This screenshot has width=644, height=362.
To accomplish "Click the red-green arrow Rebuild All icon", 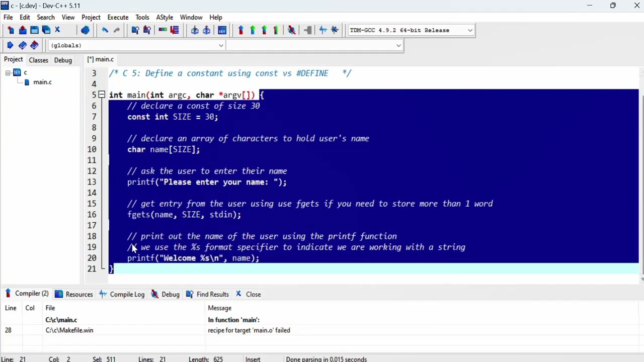I will [x=275, y=30].
